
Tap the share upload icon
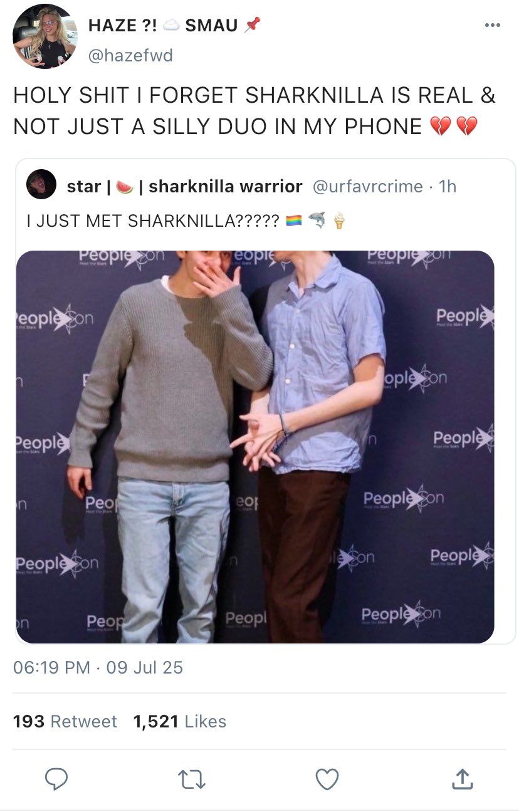461,779
